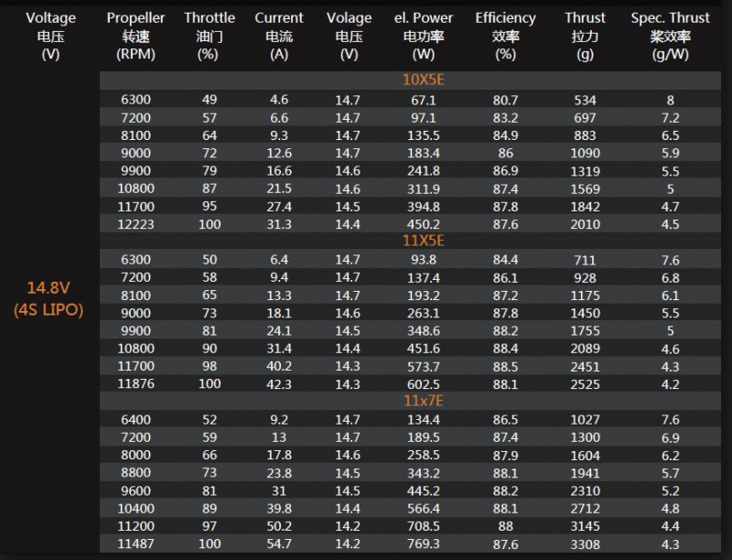The width and height of the screenshot is (732, 560).
Task: Click power value 263.1
Action: click(424, 313)
